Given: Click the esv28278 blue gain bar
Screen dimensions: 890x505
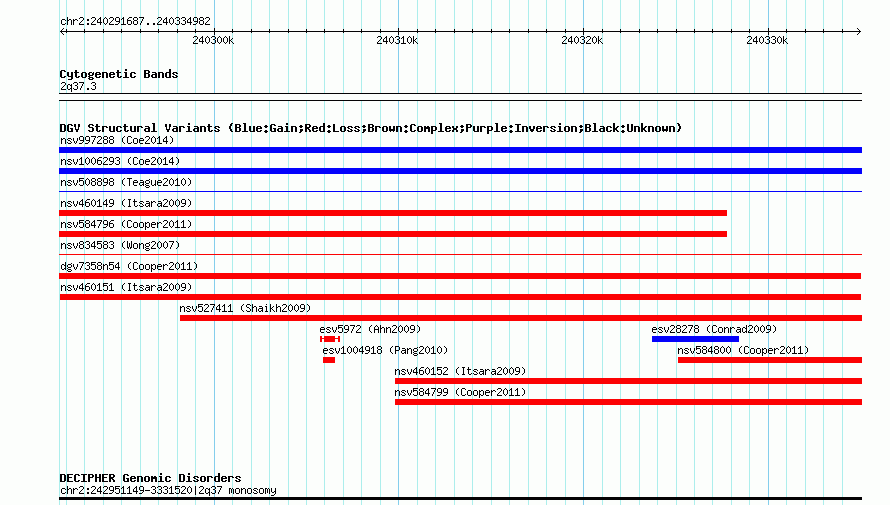Looking at the screenshot, I should click(695, 339).
